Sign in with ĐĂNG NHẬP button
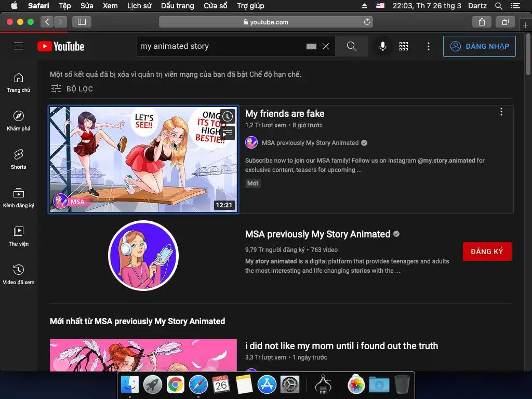 [x=480, y=46]
